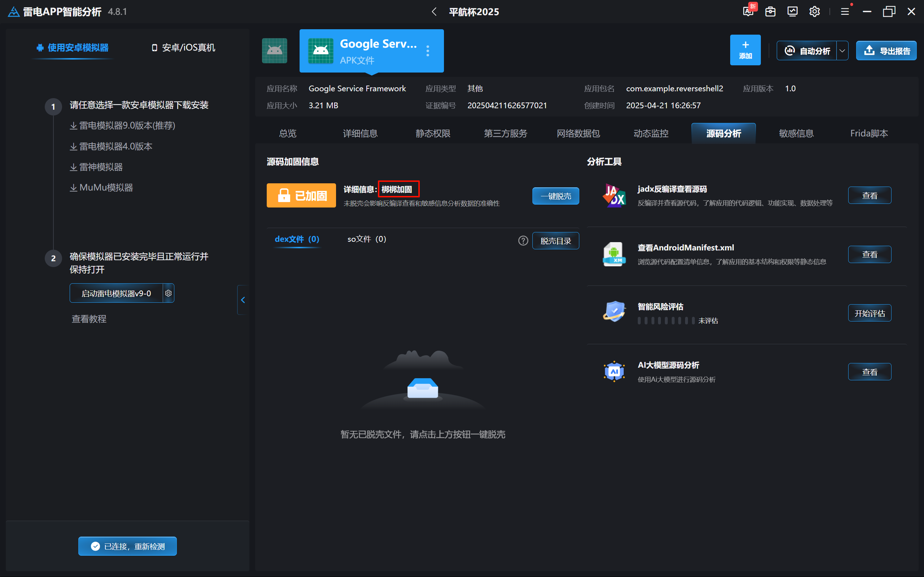Screen dimensions: 924x577
Task: Open settings gear in the title bar
Action: point(815,12)
